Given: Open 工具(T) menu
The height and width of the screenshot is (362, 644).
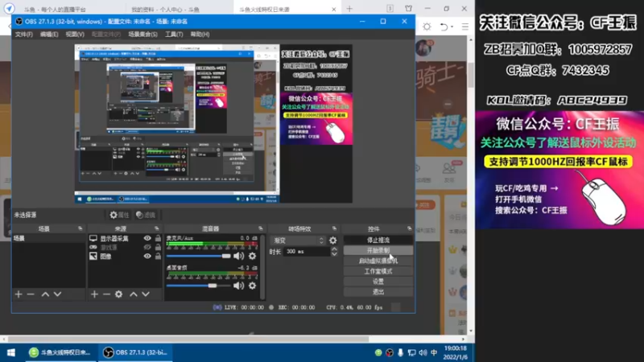Looking at the screenshot, I should point(174,35).
